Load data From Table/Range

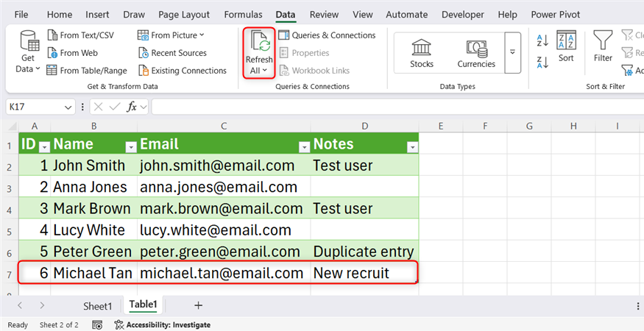tap(87, 71)
